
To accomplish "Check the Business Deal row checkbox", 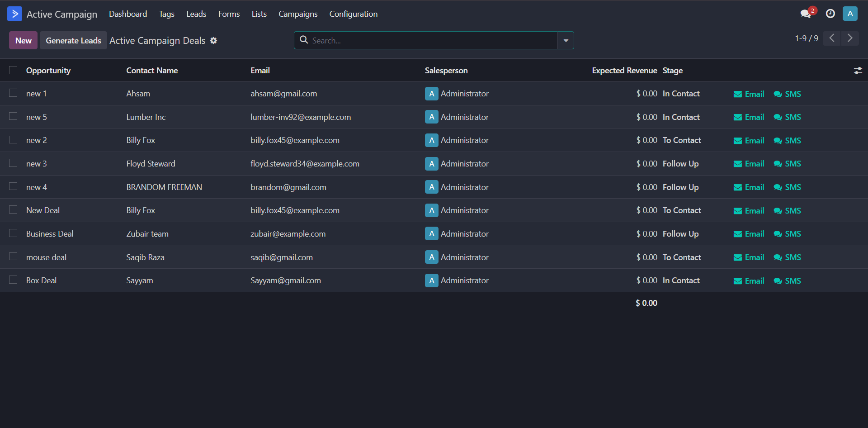I will [13, 233].
